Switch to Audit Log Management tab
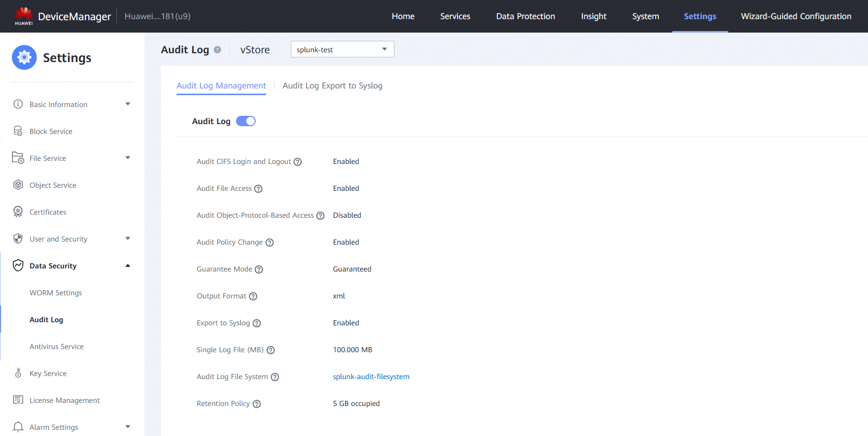868x436 pixels. (221, 85)
